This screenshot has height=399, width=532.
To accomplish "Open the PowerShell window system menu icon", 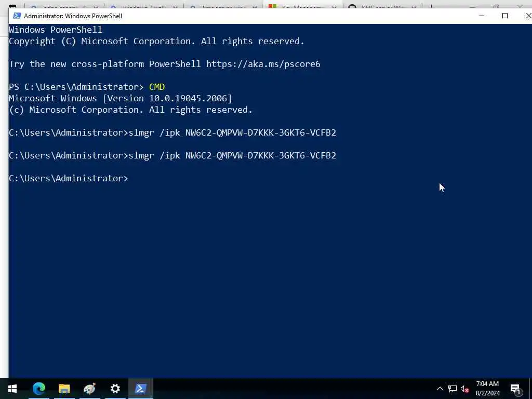I will (x=17, y=16).
